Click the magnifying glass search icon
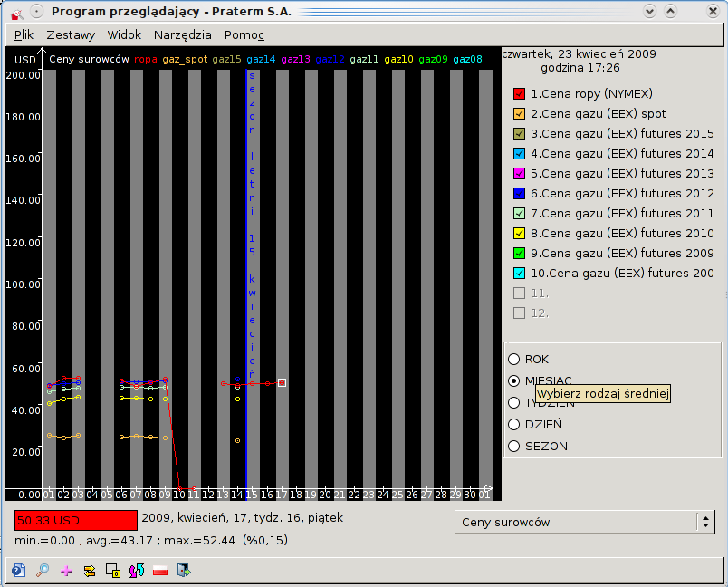 point(43,570)
